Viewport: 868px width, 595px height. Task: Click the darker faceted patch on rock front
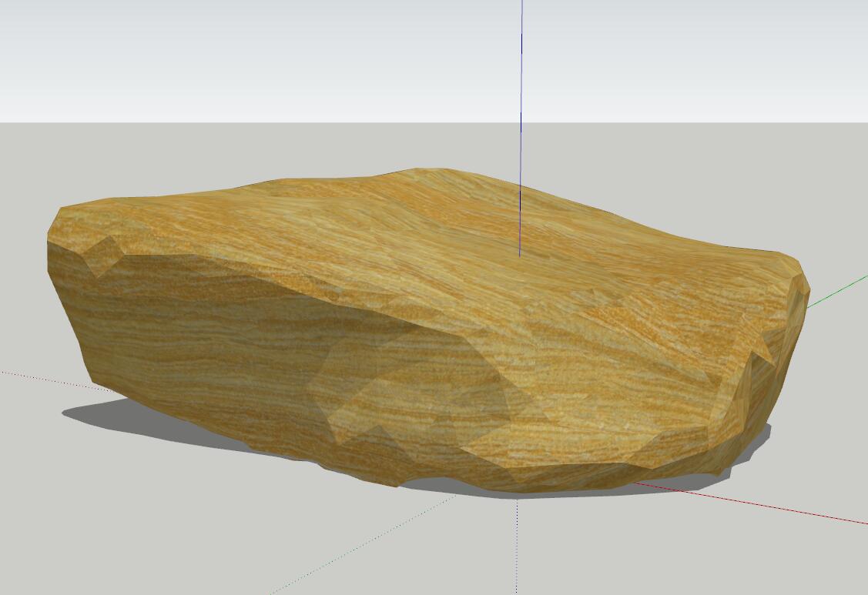408,393
